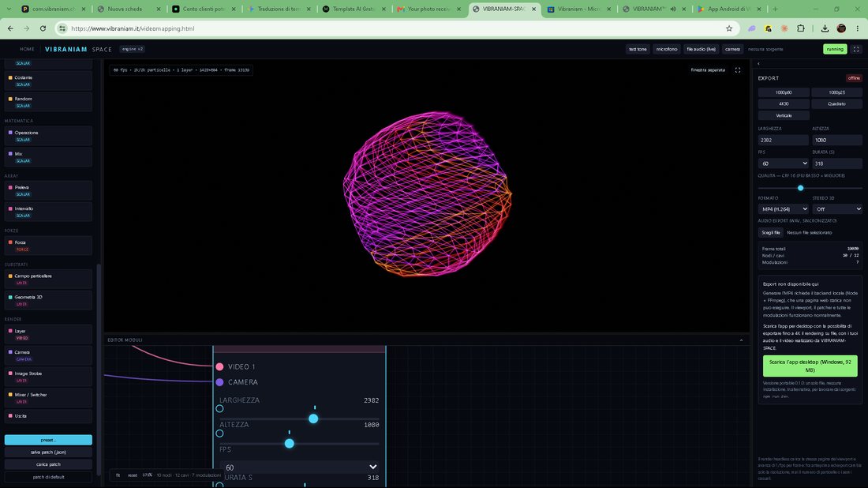This screenshot has width=868, height=488.
Task: Add the Layer render module
Action: coord(48,334)
